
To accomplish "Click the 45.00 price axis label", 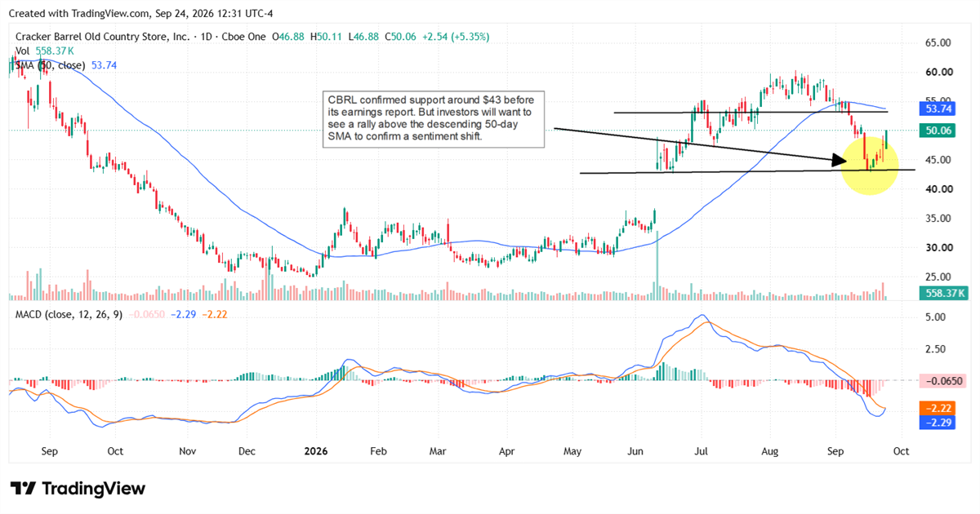I will (x=940, y=160).
